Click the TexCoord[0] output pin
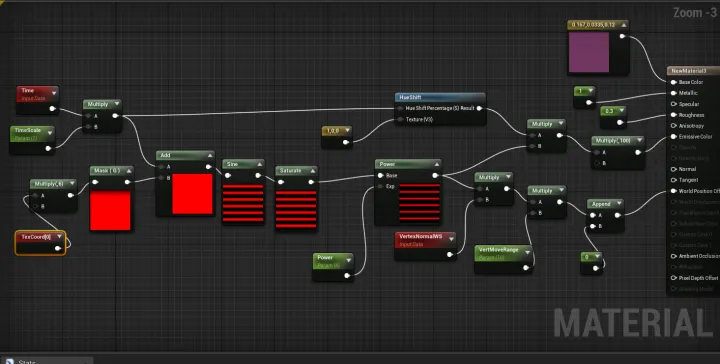Screen dimensions: 720x364 pos(58,249)
